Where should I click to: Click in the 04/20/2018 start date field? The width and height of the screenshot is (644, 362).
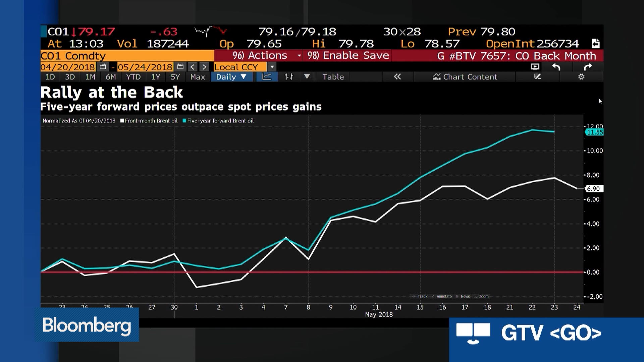68,67
